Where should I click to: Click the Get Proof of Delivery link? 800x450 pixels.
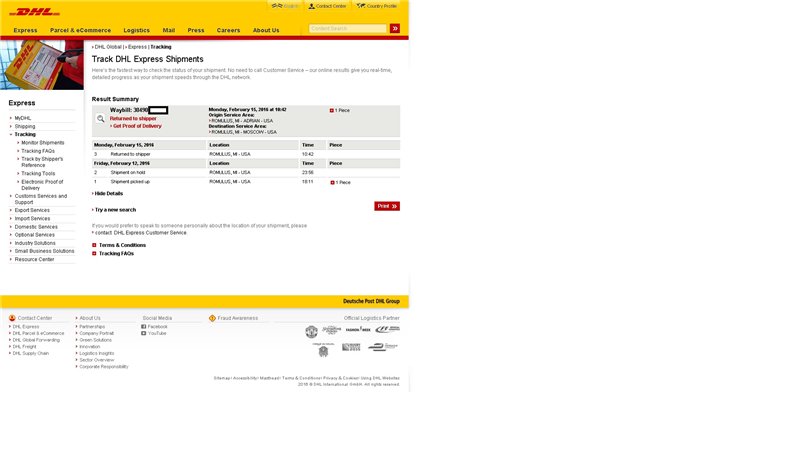pos(136,126)
